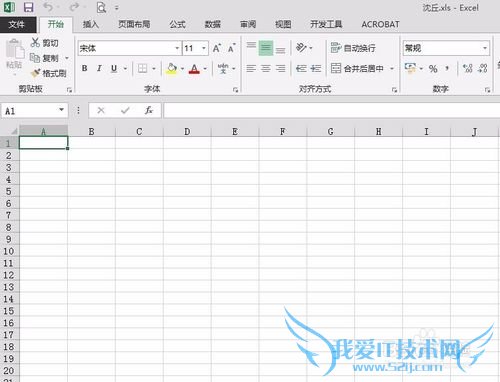This screenshot has width=500, height=382.
Task: Open number format dialog launcher
Action: pos(487,90)
